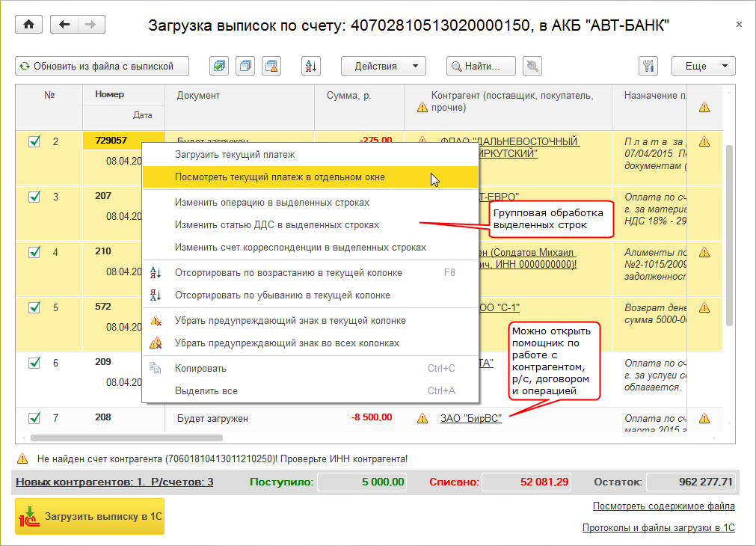Click the cancel search icon
Viewport: 756px width, 546px height.
click(x=532, y=66)
